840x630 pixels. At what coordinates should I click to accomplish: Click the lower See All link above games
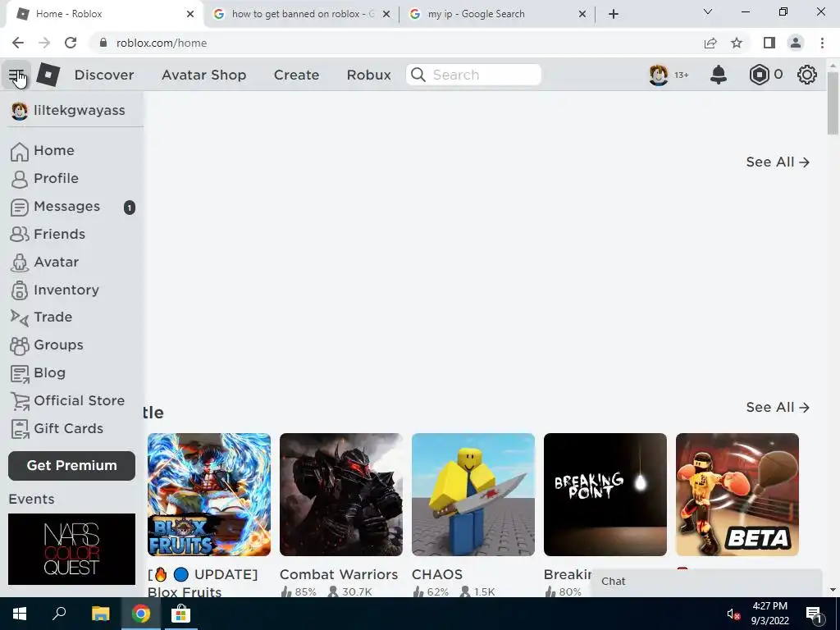click(x=778, y=407)
